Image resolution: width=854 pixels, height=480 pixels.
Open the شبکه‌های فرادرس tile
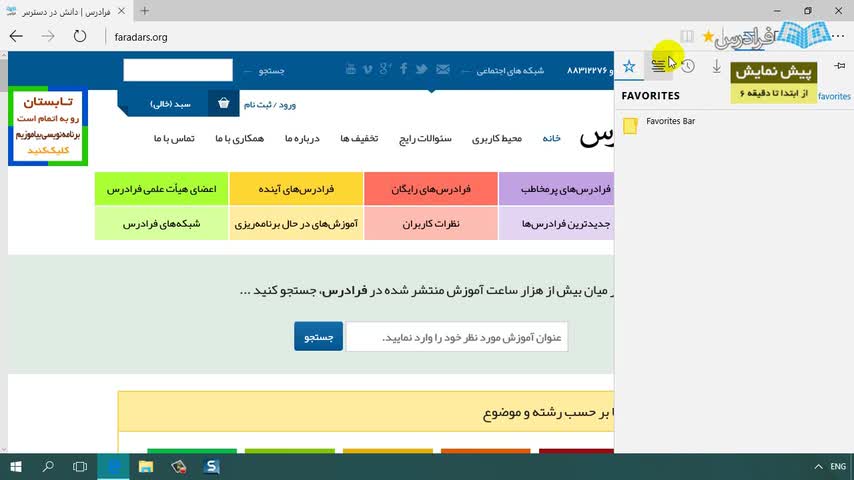(161, 223)
